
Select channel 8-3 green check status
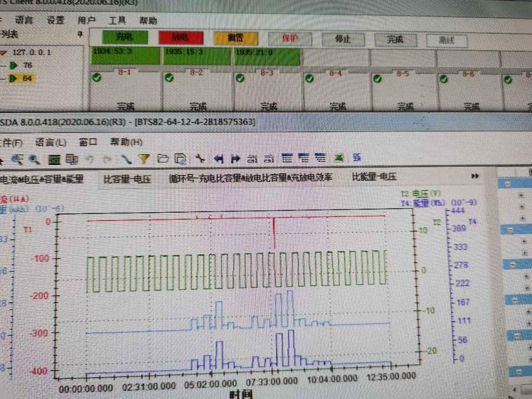coord(240,78)
